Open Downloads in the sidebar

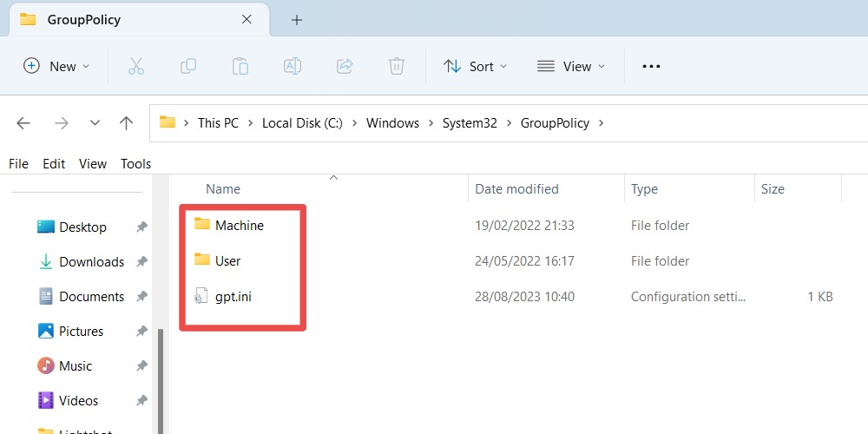click(x=91, y=262)
